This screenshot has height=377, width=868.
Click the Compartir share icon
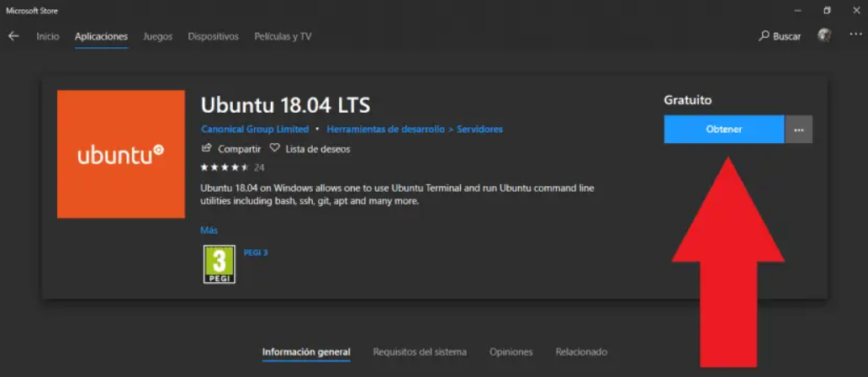click(207, 148)
